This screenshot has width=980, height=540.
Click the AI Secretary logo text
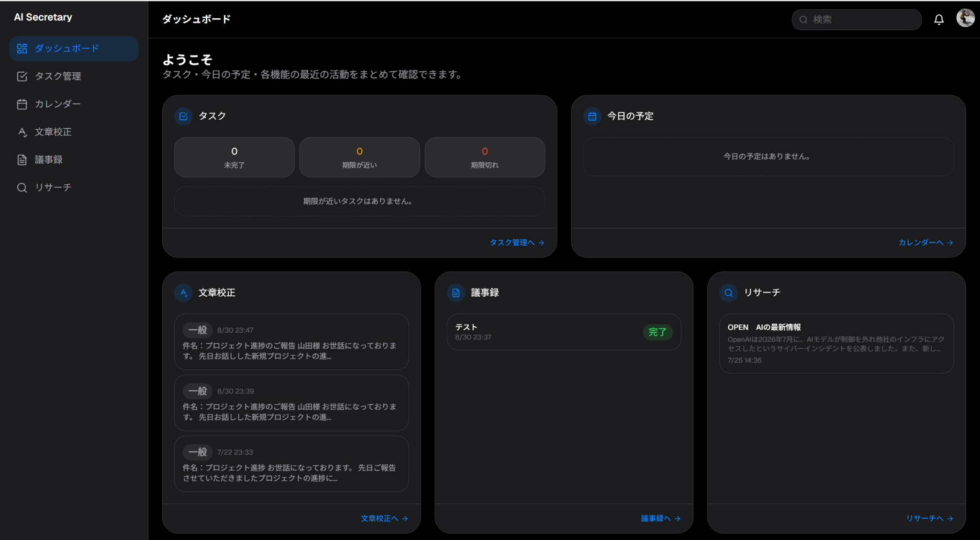pyautogui.click(x=43, y=17)
